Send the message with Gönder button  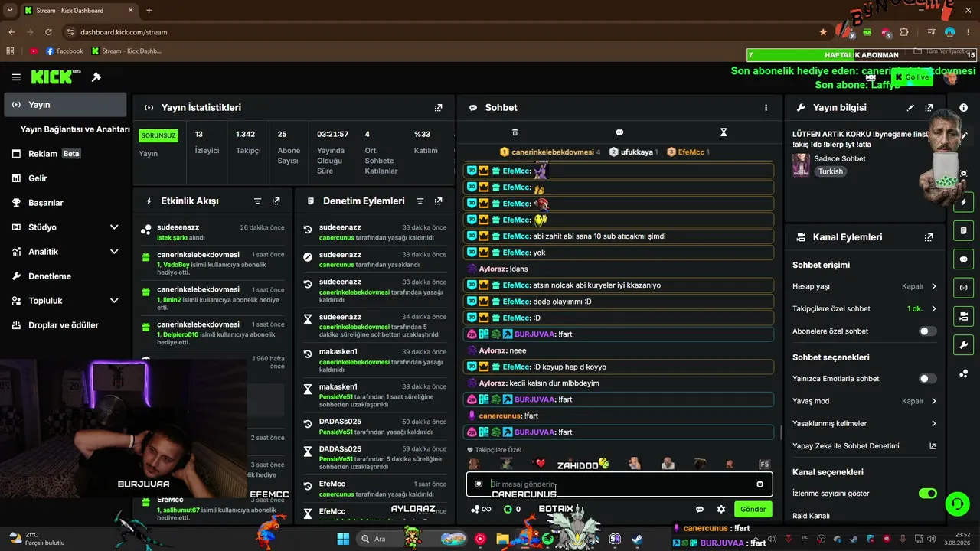point(753,509)
